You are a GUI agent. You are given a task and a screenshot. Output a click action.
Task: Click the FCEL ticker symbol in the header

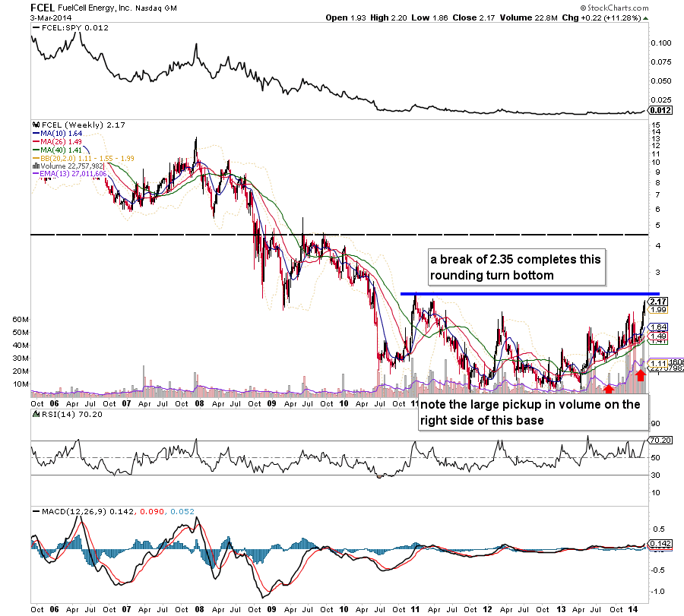click(x=43, y=8)
